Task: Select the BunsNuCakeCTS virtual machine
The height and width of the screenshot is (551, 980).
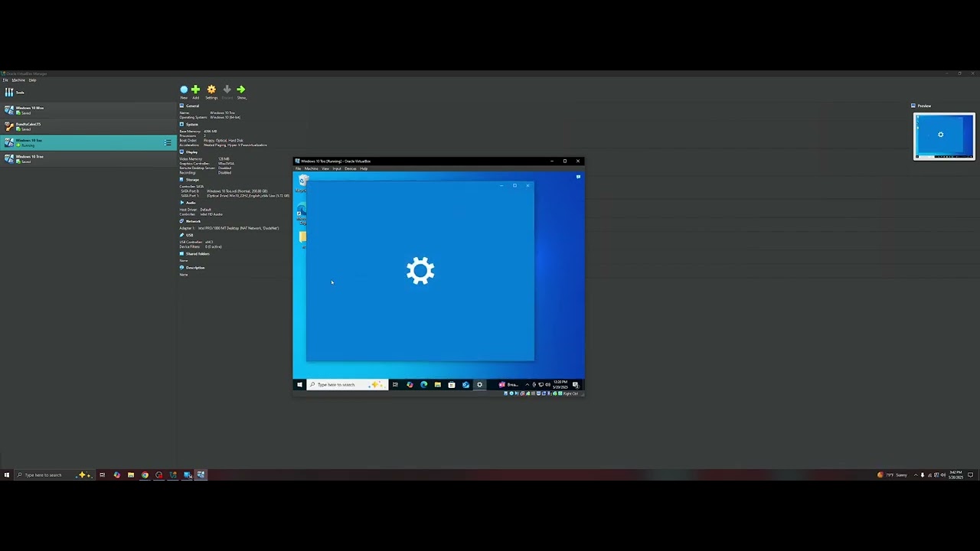Action: [x=88, y=126]
